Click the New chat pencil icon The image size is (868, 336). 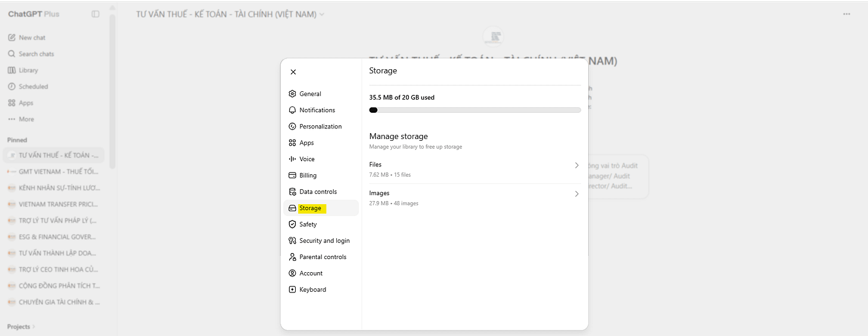point(11,38)
